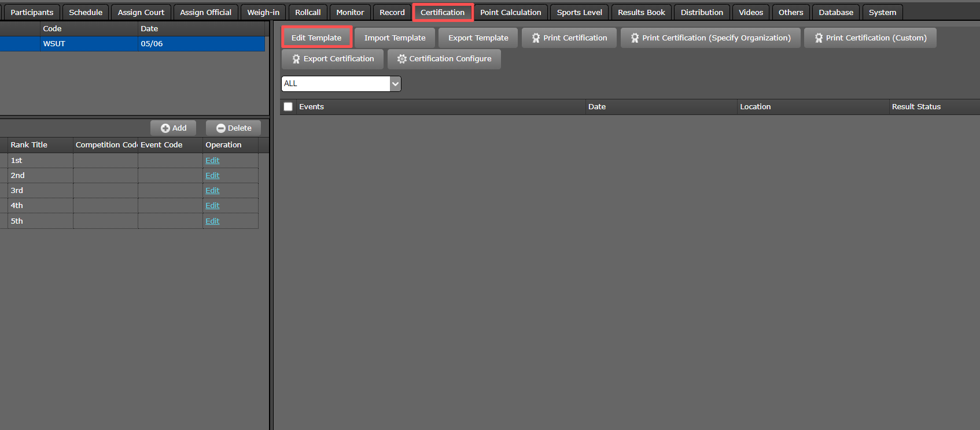Click ribbon icon on Print Certification (Specify Organization)
Screen dimensions: 980x430
pyautogui.click(x=635, y=38)
